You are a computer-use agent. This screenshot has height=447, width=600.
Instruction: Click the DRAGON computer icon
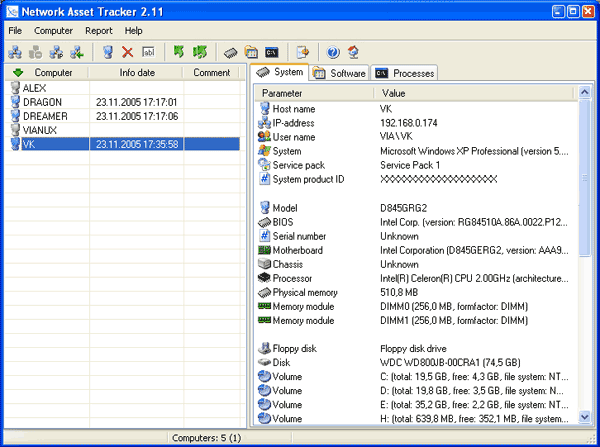pos(15,102)
